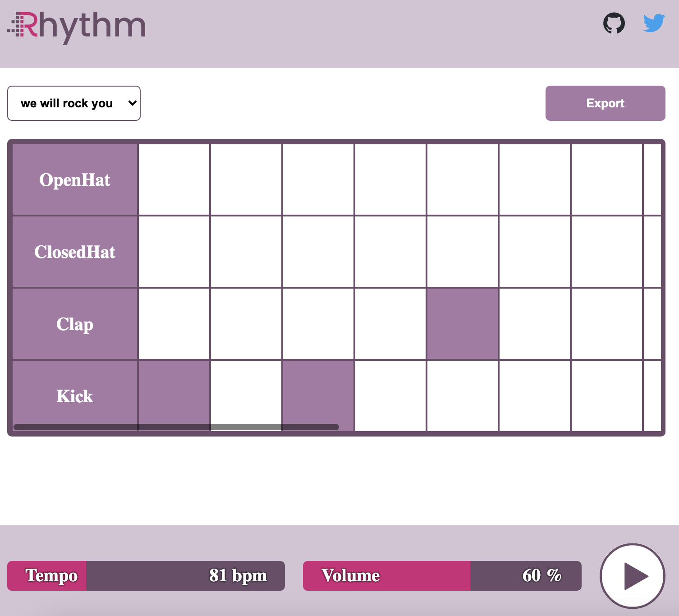Select the Clap instrument label

tap(75, 324)
